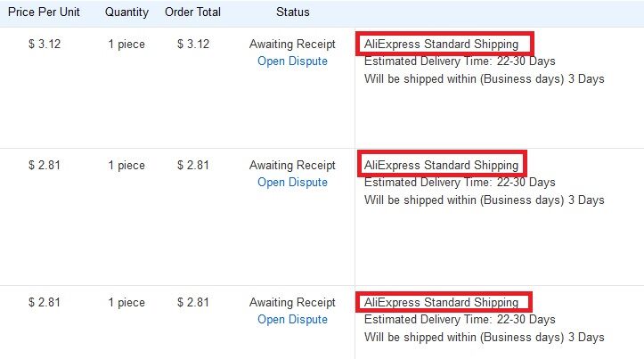Click the Price Per Unit column header

44,12
